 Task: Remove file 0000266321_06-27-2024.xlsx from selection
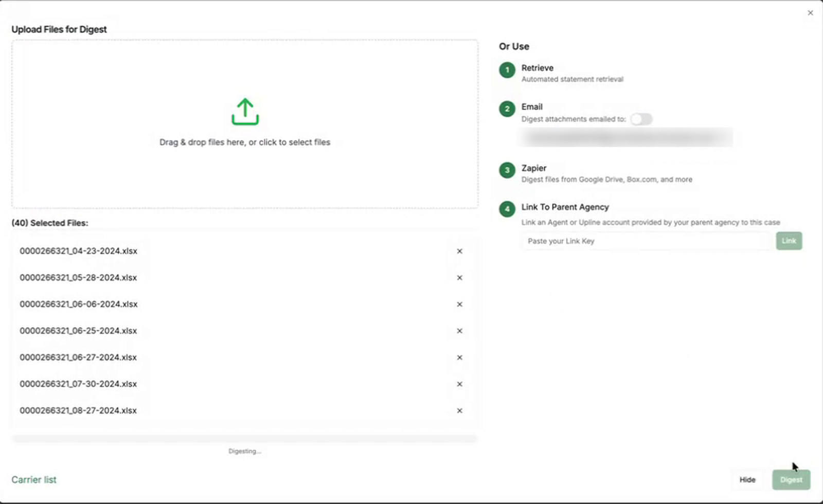(x=459, y=357)
